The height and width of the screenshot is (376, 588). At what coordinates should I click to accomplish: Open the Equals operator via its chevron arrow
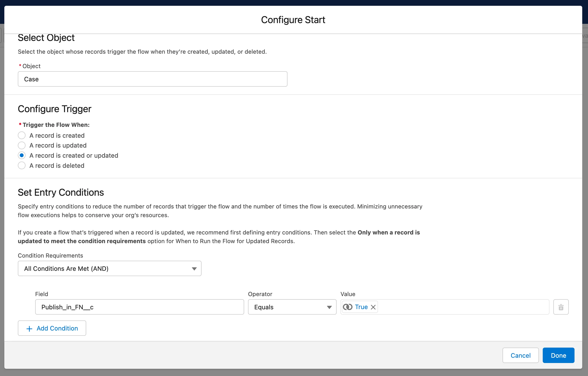pos(329,307)
